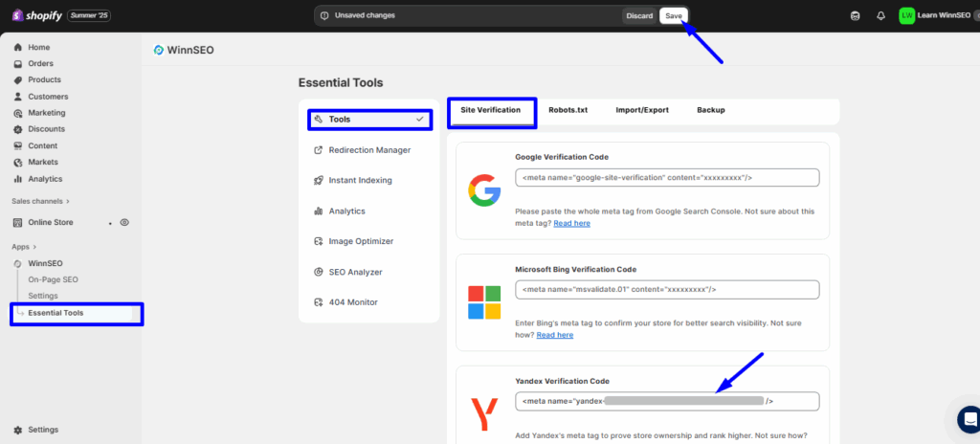
Task: Expand the Sales channels section
Action: (40, 201)
